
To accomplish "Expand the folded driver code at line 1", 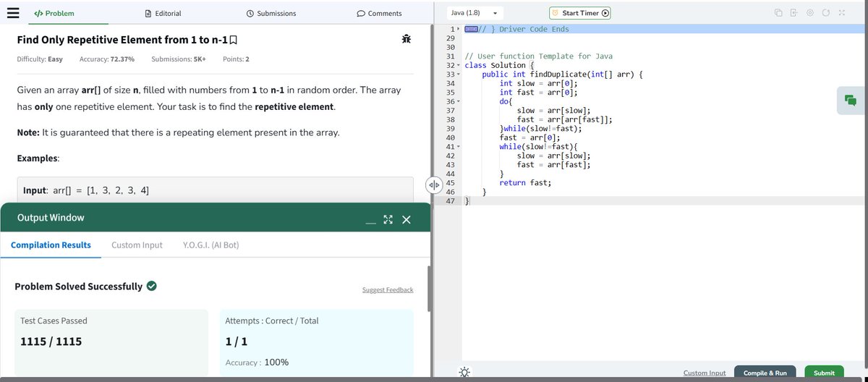I will (459, 29).
